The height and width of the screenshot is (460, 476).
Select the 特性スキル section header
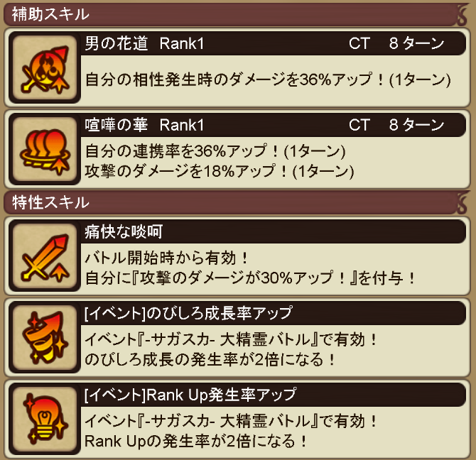click(236, 202)
